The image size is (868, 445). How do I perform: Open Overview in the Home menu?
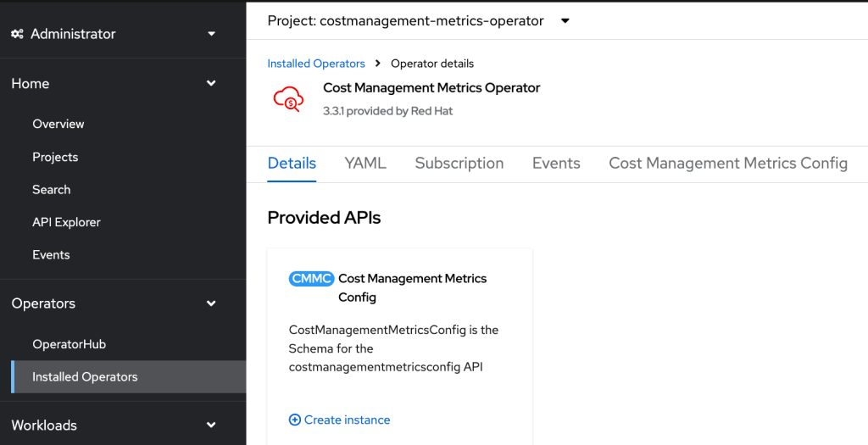[58, 124]
